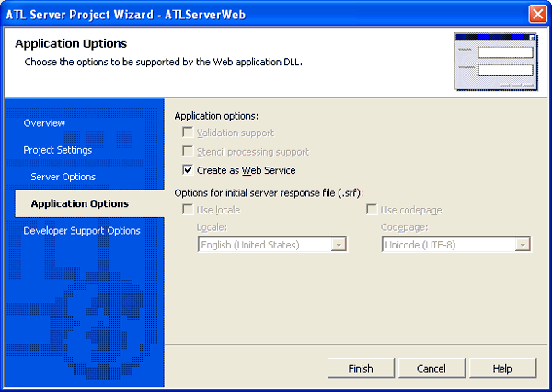Image resolution: width=552 pixels, height=392 pixels.
Task: Close the ATL Server Project Wizard window
Action: [x=538, y=14]
